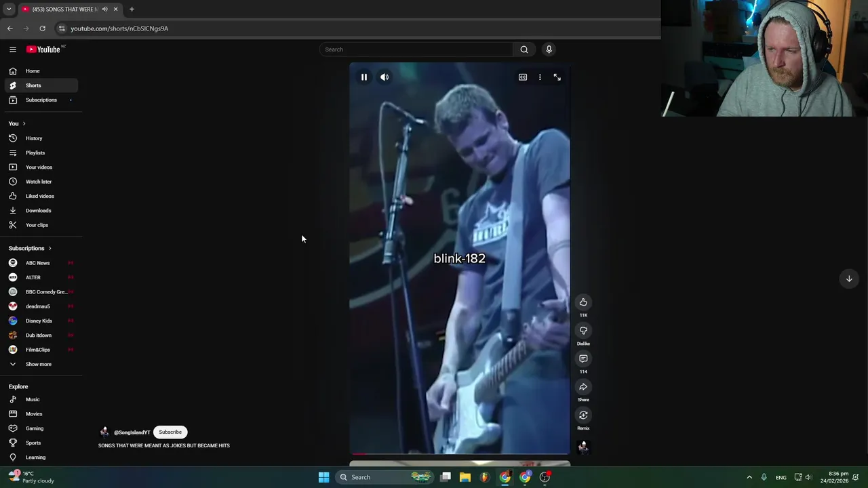Image resolution: width=868 pixels, height=488 pixels.
Task: Open a new browser tab
Action: pyautogui.click(x=132, y=9)
